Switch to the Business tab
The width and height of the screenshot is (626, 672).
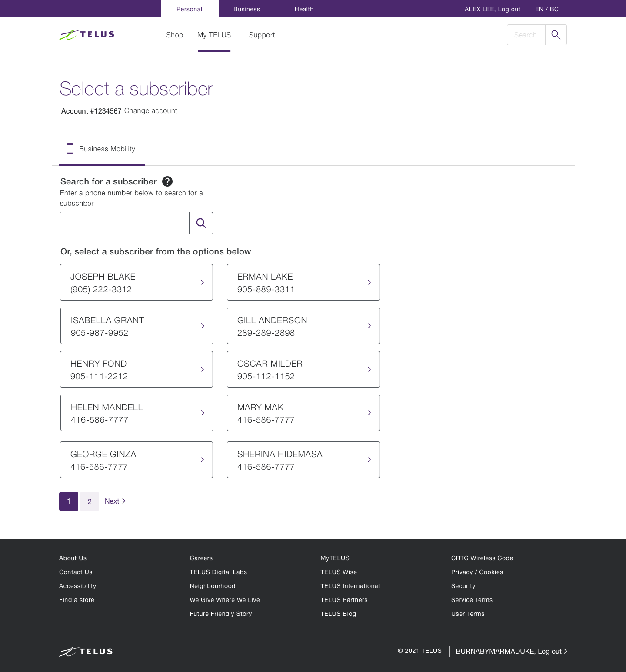[x=246, y=9]
